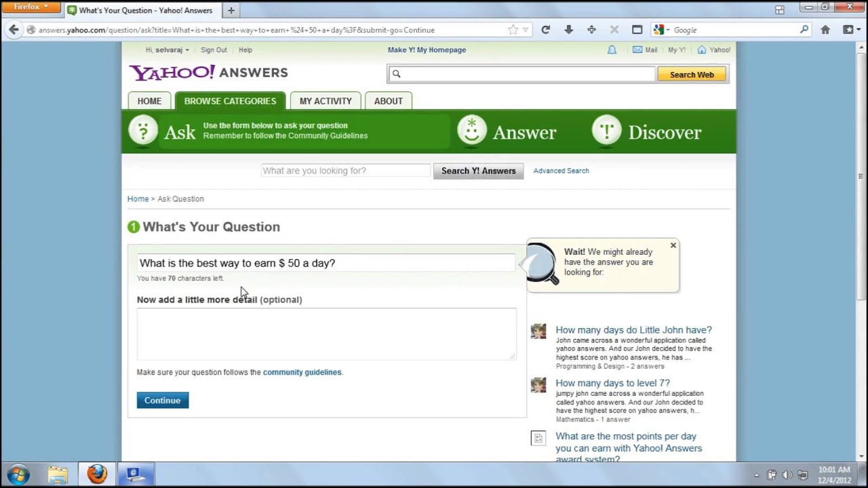This screenshot has height=488, width=868.
Task: Select the 'What's Your Question' browser tab
Action: (143, 10)
